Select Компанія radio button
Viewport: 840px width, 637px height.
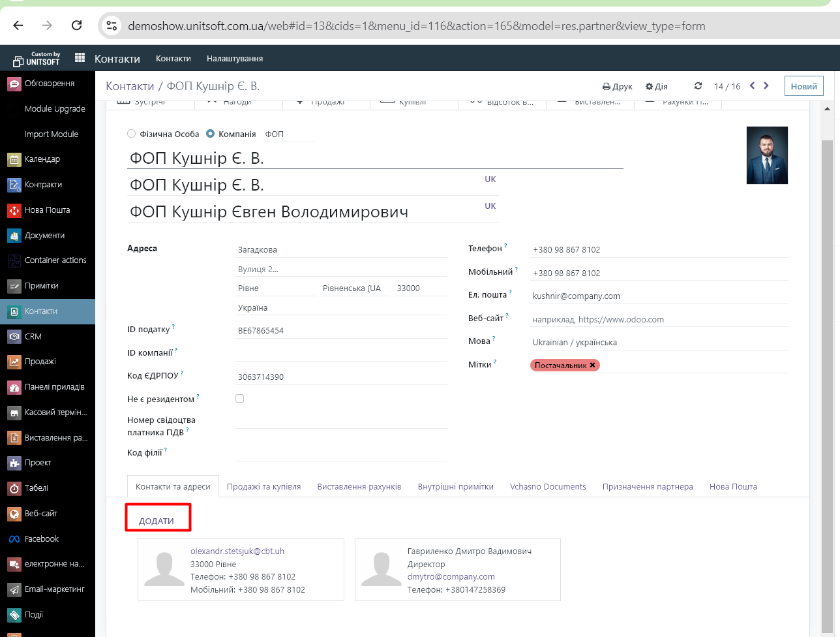pos(210,134)
